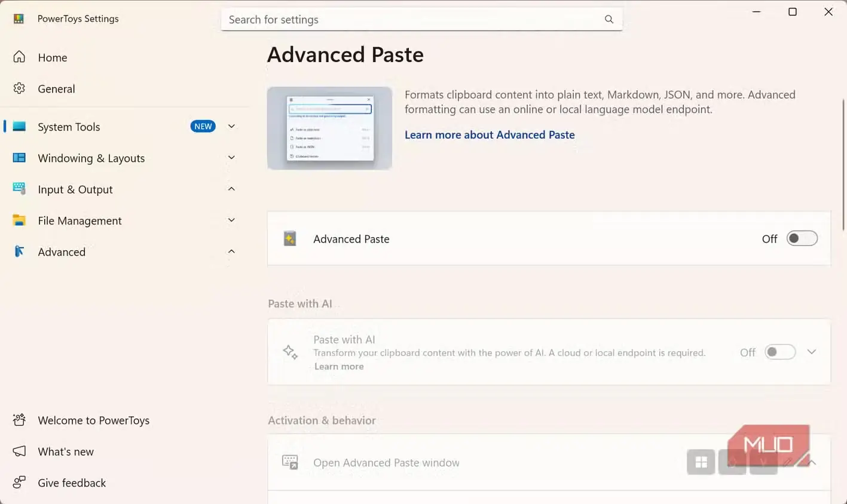Click the Windowing & Layouts icon
The width and height of the screenshot is (847, 504).
coord(19,158)
